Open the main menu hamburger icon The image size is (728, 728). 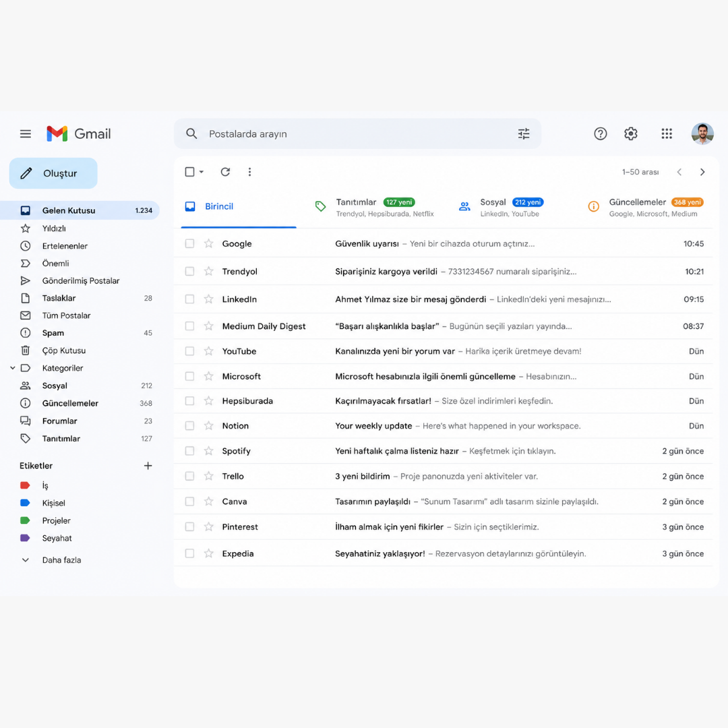(x=26, y=133)
